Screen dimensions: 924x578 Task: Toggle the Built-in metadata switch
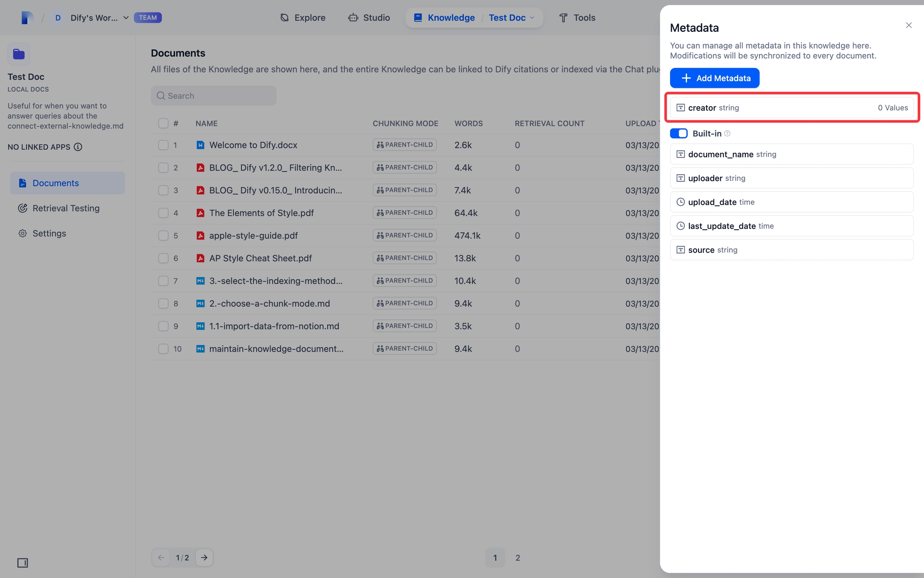tap(679, 134)
